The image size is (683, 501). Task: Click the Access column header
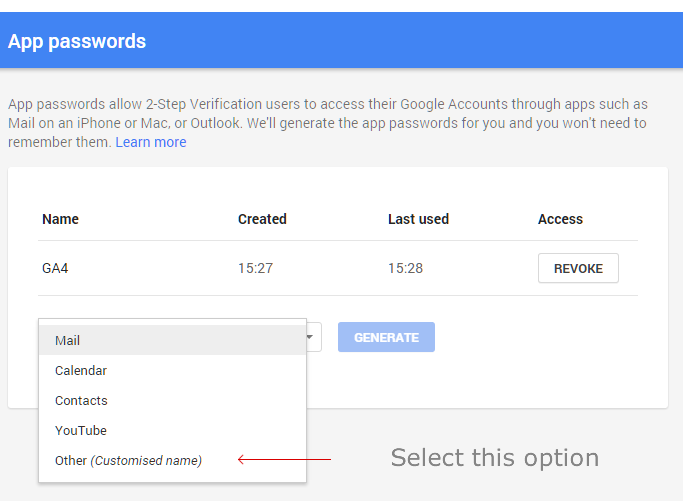point(560,219)
